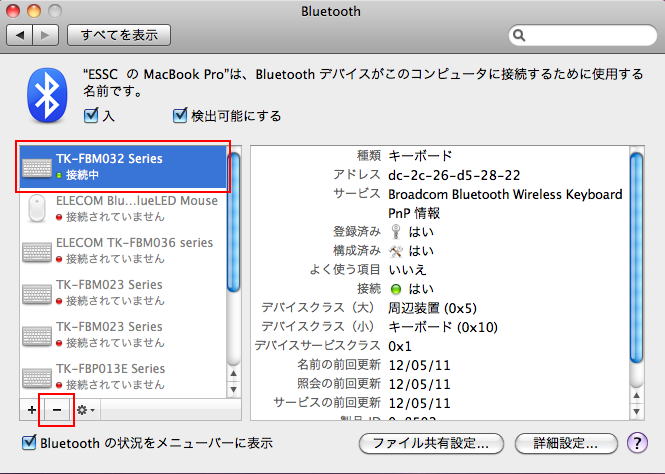Click the details pane scroll up arrow

coord(637,396)
